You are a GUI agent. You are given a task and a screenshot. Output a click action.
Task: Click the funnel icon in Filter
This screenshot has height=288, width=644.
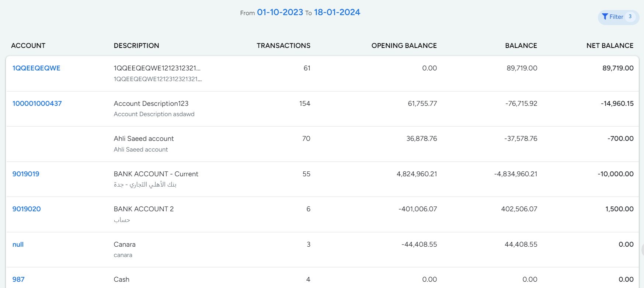(x=605, y=17)
